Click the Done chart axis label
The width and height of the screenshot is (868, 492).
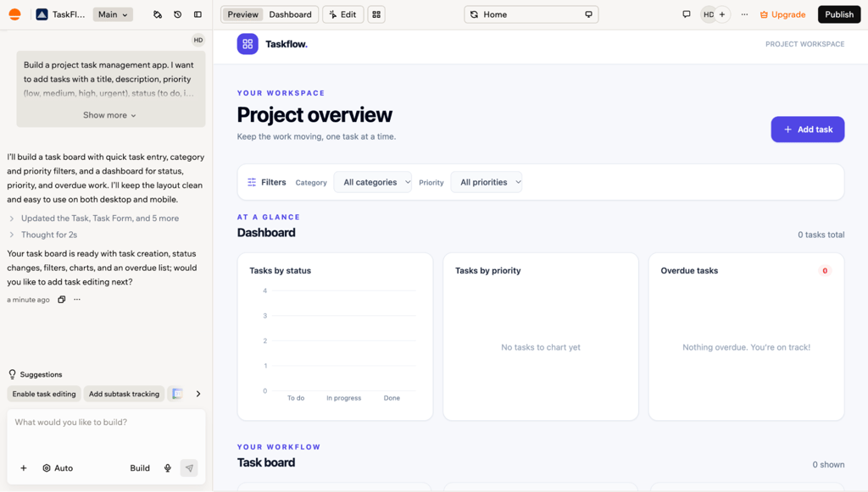pyautogui.click(x=392, y=398)
